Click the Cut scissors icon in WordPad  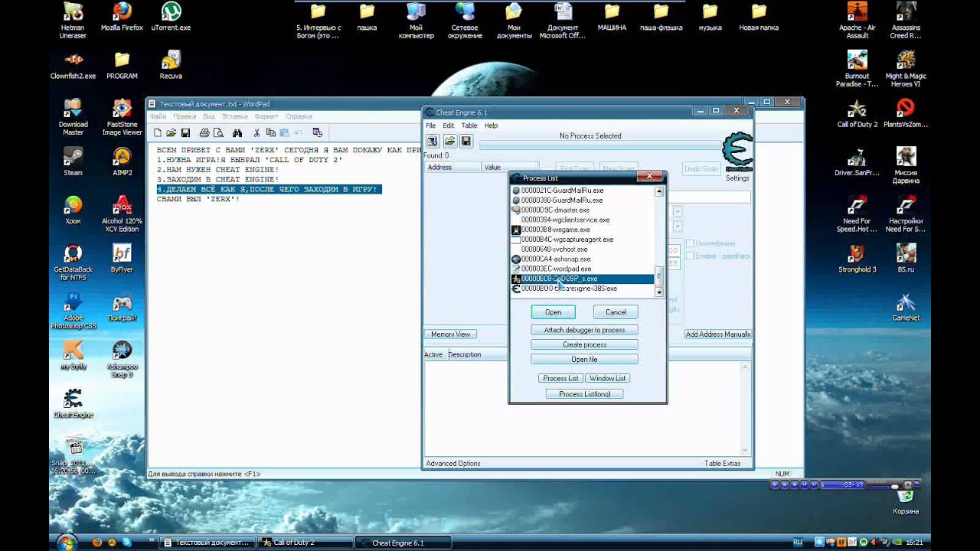click(257, 132)
